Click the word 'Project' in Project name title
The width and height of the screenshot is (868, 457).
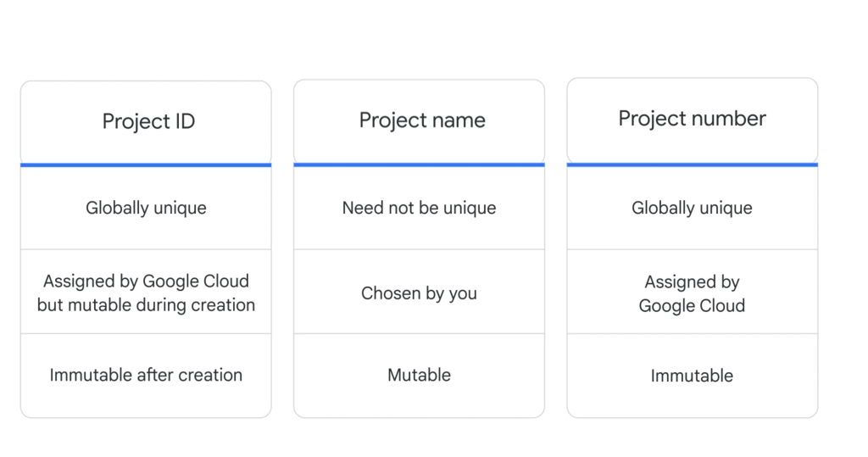coord(393,120)
